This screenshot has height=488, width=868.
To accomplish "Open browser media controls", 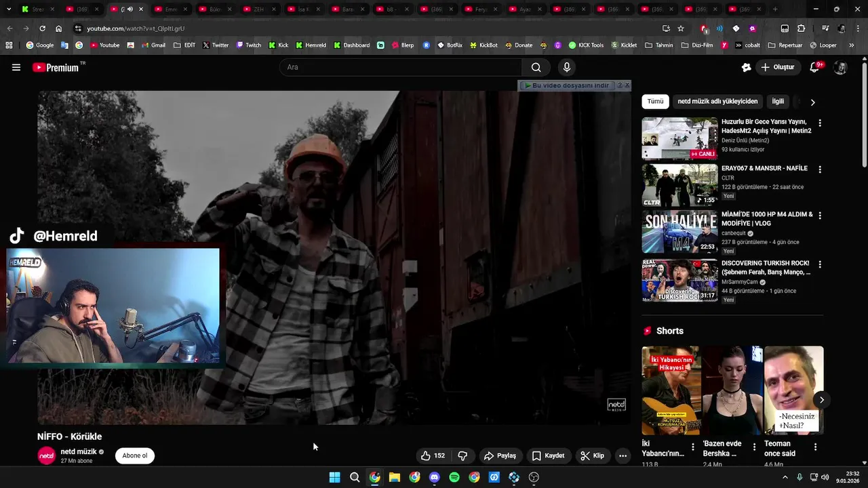I will 825,28.
